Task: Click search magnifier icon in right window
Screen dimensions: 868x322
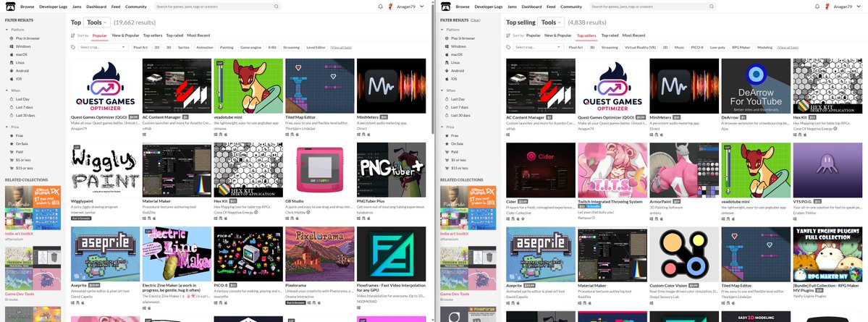Action: [x=712, y=7]
